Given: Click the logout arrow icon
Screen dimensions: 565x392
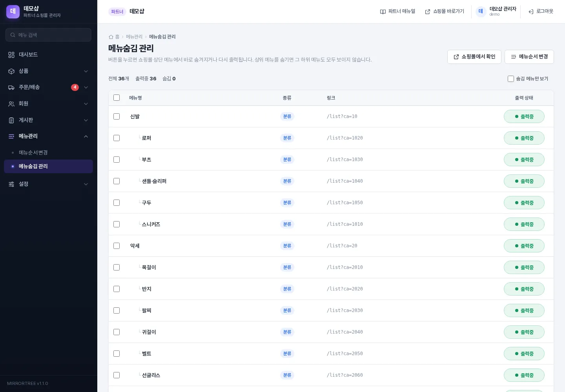Looking at the screenshot, I should point(531,12).
